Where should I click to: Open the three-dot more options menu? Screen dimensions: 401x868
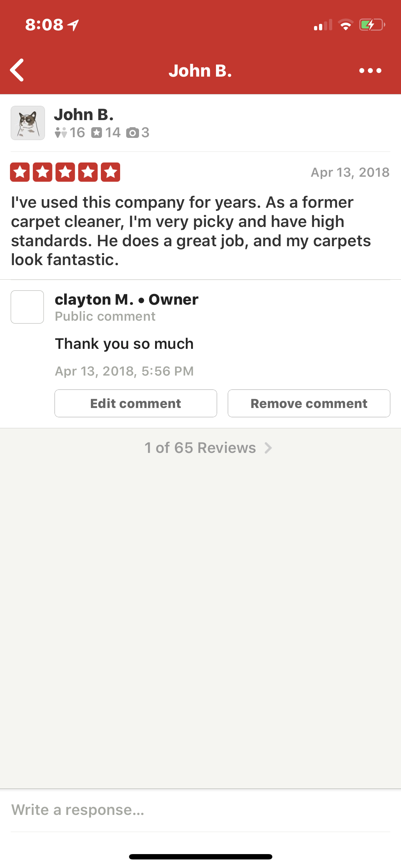pos(370,71)
